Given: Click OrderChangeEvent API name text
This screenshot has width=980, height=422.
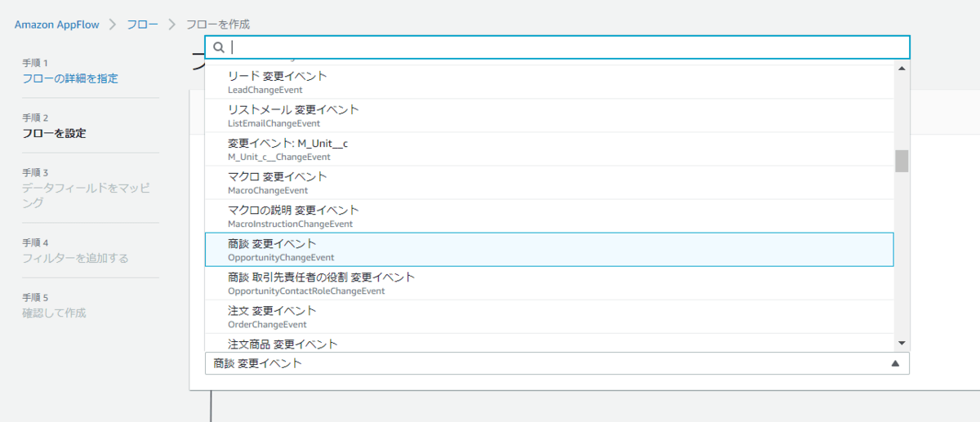Looking at the screenshot, I should click(x=267, y=324).
